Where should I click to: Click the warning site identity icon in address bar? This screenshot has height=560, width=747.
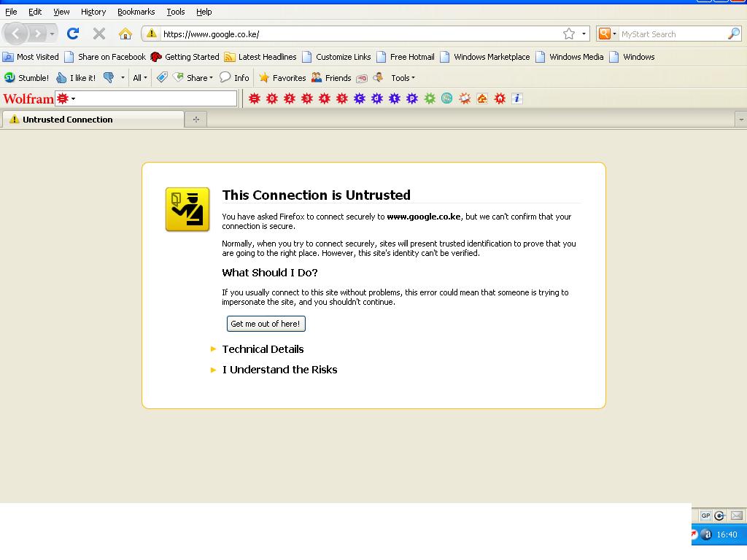[152, 34]
